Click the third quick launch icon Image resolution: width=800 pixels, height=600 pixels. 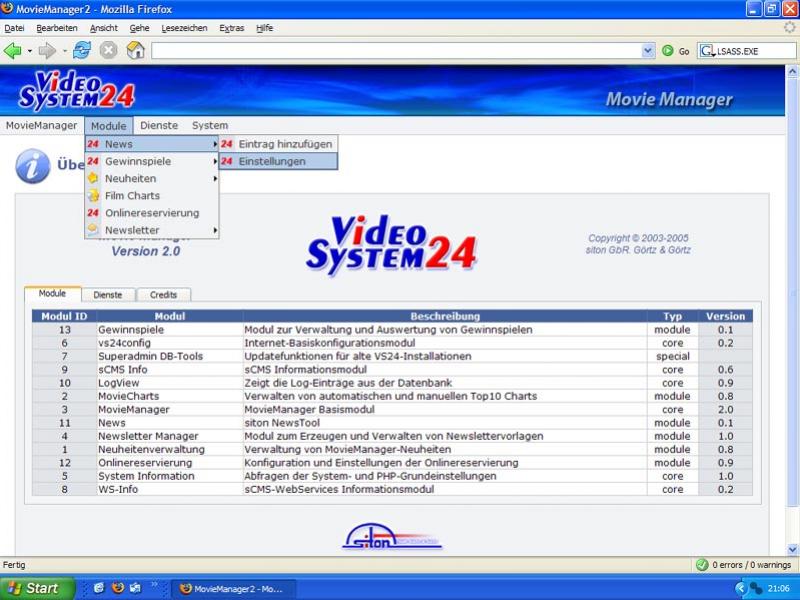tap(135, 588)
